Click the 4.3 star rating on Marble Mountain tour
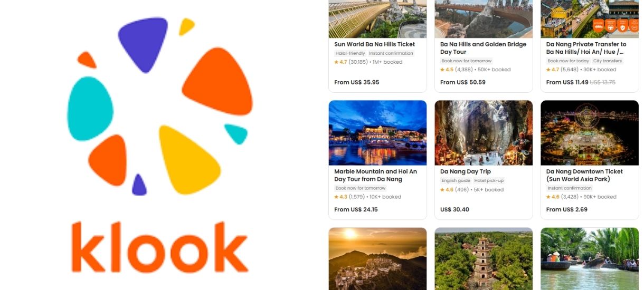The height and width of the screenshot is (290, 644). [x=340, y=197]
